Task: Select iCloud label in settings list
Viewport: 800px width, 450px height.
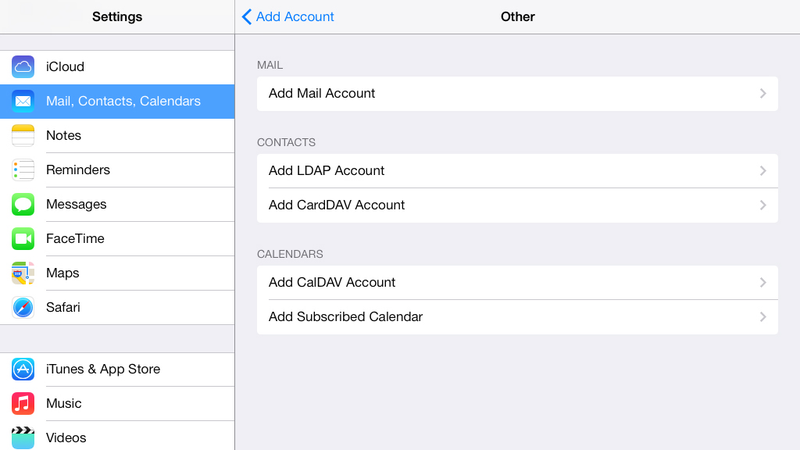Action: pos(65,67)
